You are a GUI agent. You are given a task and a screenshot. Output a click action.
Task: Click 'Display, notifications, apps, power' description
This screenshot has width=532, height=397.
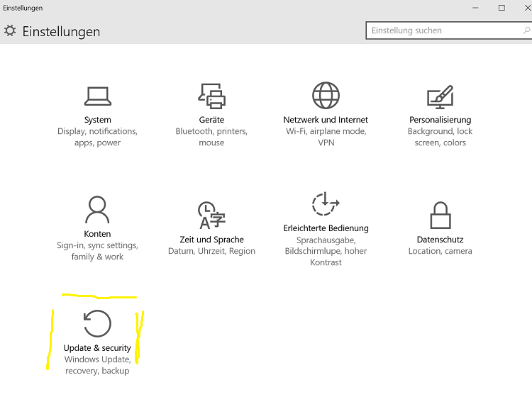point(97,137)
